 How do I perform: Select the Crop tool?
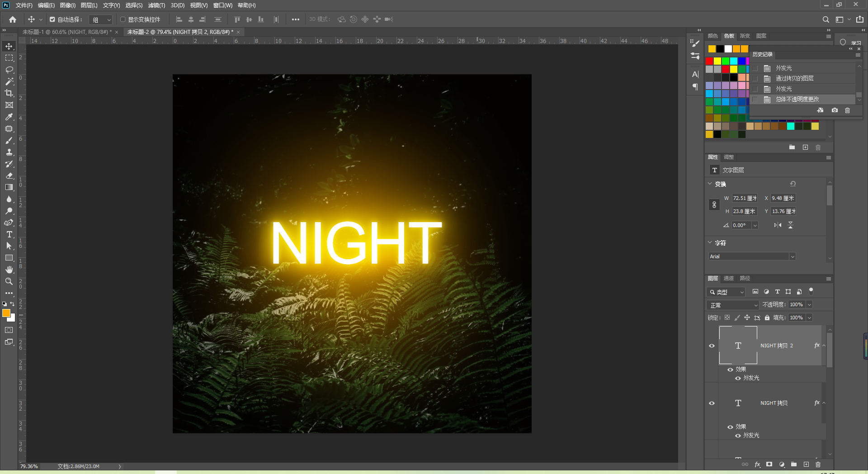pyautogui.click(x=9, y=93)
